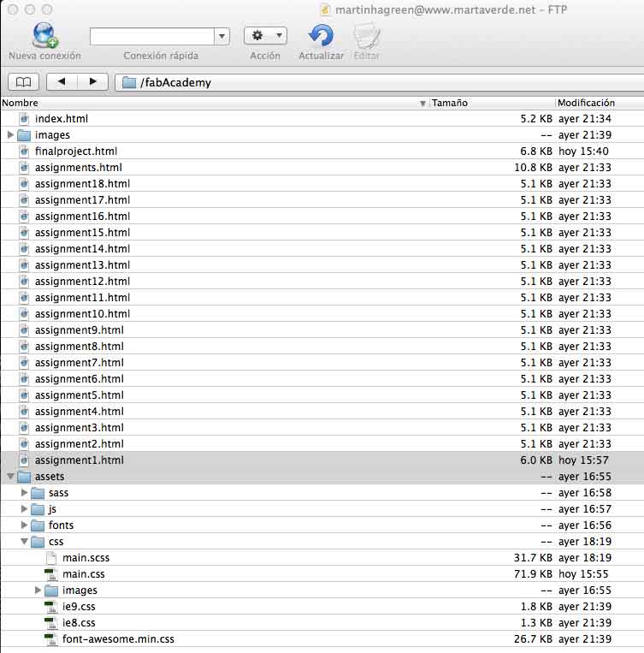Click the ie9.css file icon
Image resolution: width=644 pixels, height=653 pixels.
50,606
